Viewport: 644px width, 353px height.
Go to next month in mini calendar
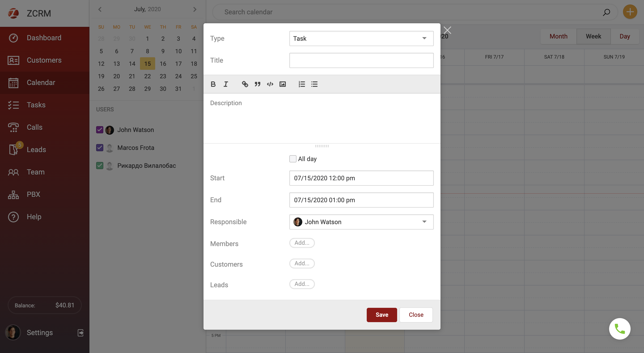pos(195,9)
